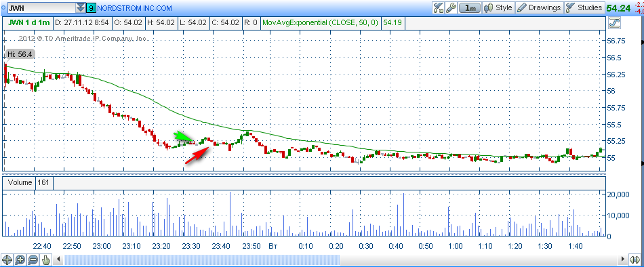Image resolution: width=644 pixels, height=267 pixels.
Task: Click the Вт day marker on time axis
Action: point(273,246)
